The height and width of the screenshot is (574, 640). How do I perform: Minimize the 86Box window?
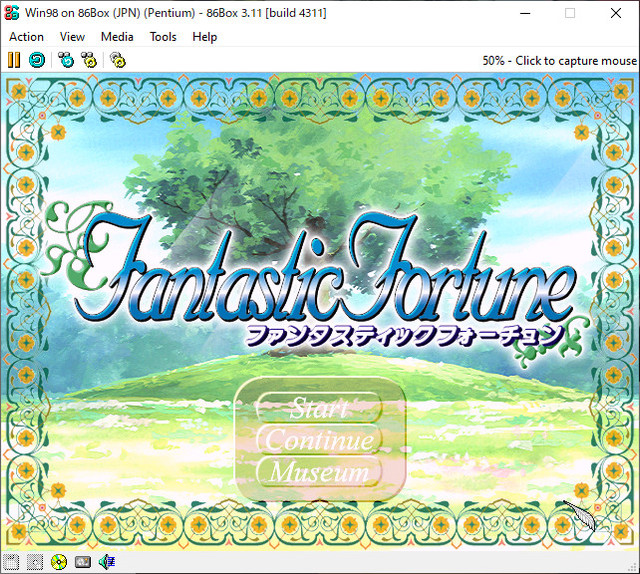click(525, 13)
